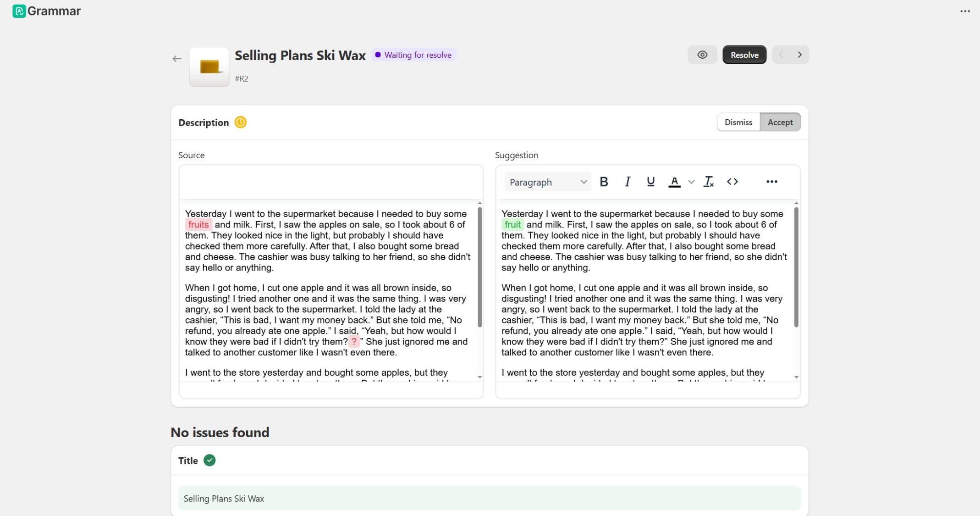Toggle italic formatting in suggestion editor

[628, 182]
